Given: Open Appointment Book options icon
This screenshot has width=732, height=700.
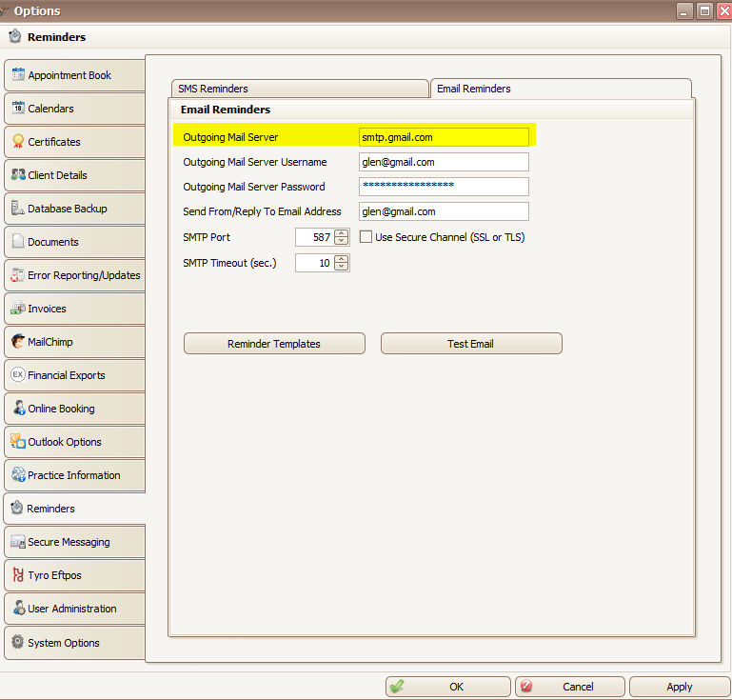Looking at the screenshot, I should [x=18, y=74].
